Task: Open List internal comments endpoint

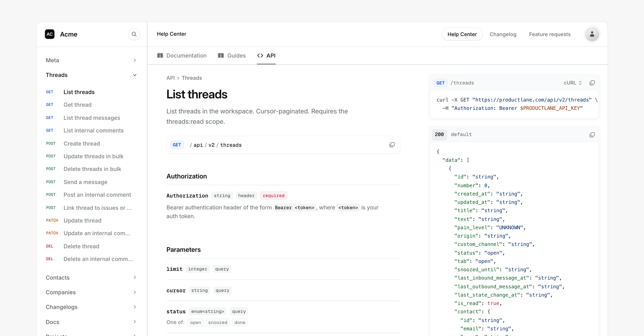Action: [91, 130]
